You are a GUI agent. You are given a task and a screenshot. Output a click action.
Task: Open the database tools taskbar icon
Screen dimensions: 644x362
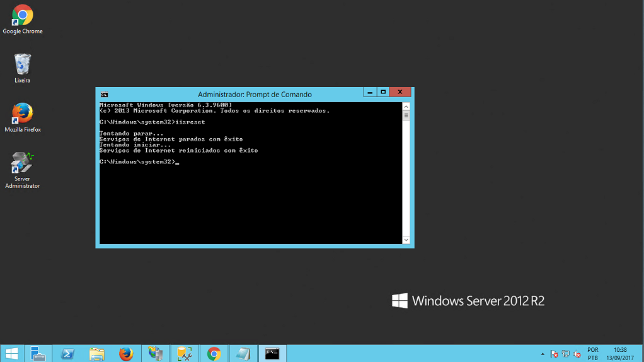coord(185,353)
